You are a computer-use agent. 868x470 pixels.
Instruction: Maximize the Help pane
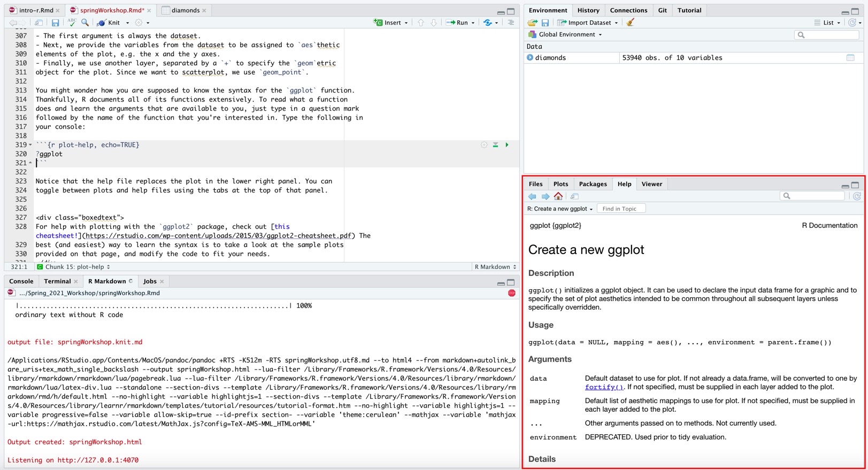pos(856,185)
